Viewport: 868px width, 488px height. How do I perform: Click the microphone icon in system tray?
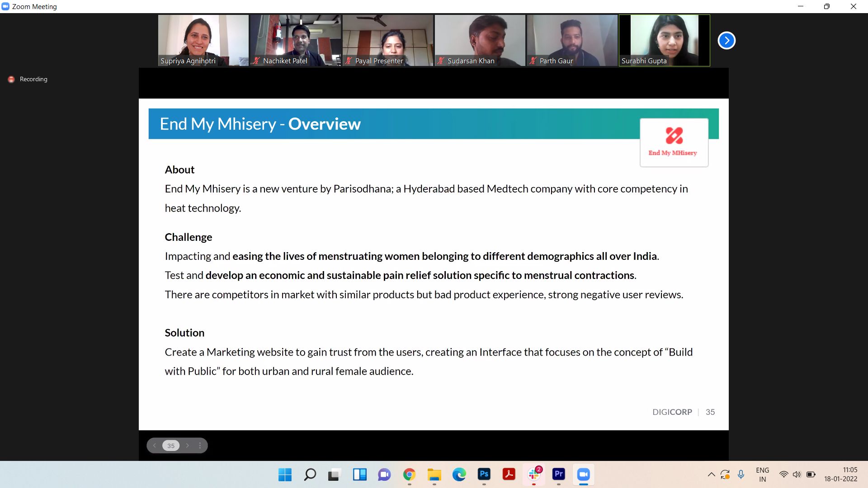pyautogui.click(x=741, y=474)
